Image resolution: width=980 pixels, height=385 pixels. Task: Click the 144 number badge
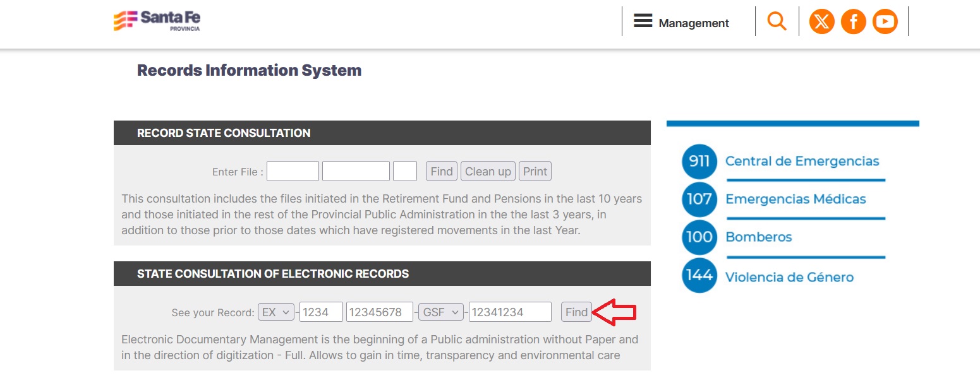point(699,276)
